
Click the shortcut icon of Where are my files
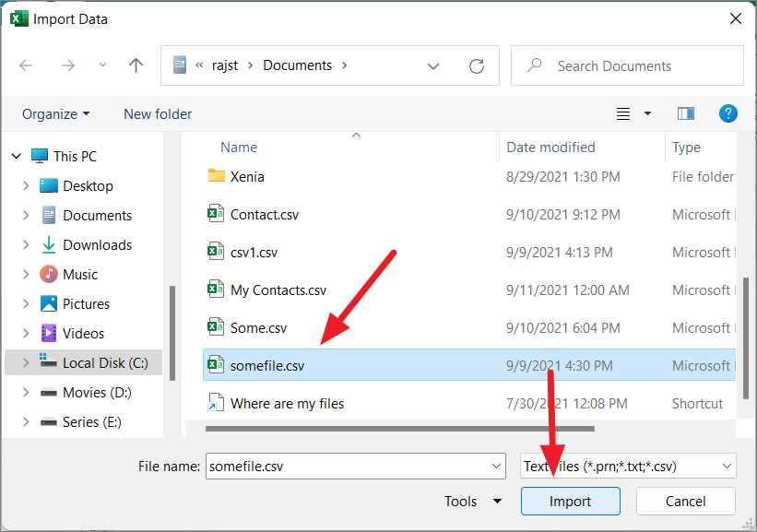pyautogui.click(x=214, y=403)
